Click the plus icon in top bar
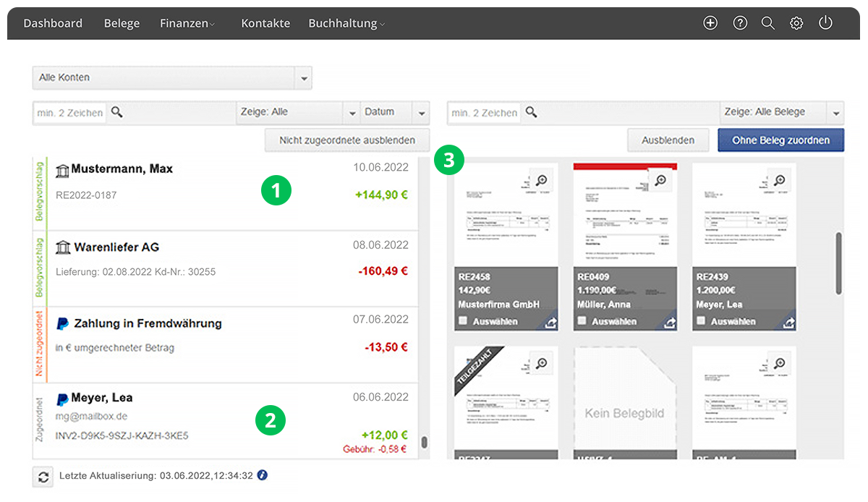The height and width of the screenshot is (502, 868). tap(710, 23)
